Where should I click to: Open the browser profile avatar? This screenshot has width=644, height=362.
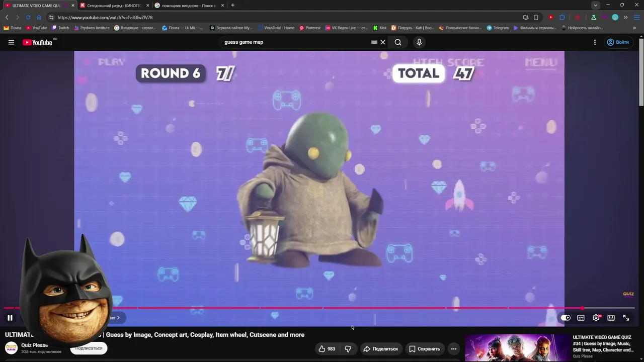[615, 17]
